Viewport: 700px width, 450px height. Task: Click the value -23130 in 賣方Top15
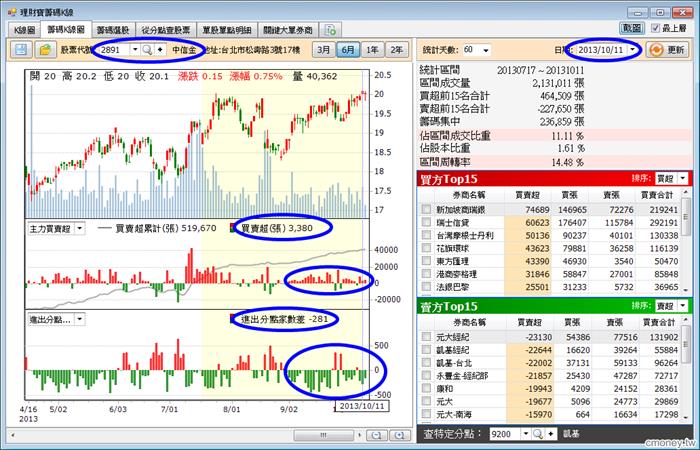[x=538, y=337]
